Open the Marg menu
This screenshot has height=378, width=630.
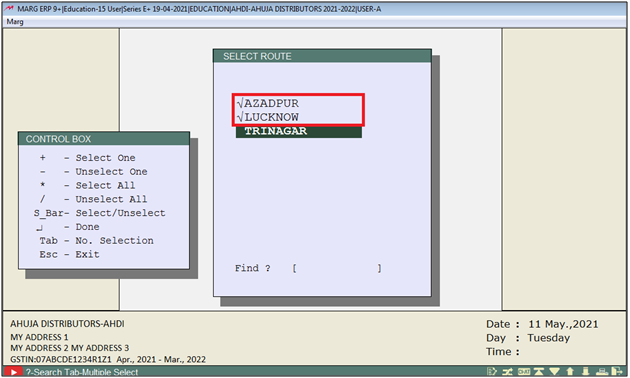[15, 22]
